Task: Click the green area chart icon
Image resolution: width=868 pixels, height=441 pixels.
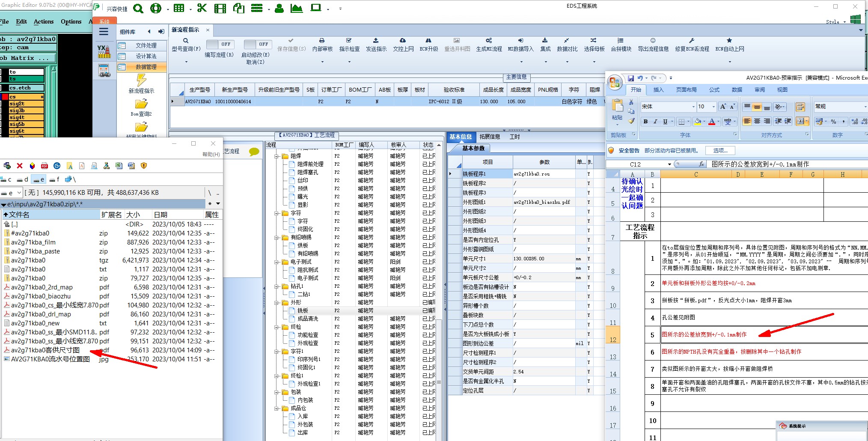Action: [296, 8]
